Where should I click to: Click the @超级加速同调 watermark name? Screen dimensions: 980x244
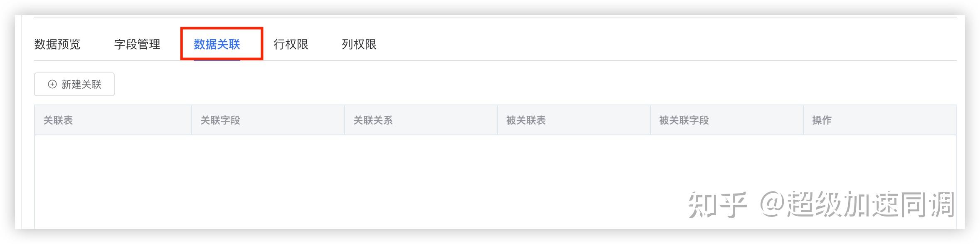857,205
